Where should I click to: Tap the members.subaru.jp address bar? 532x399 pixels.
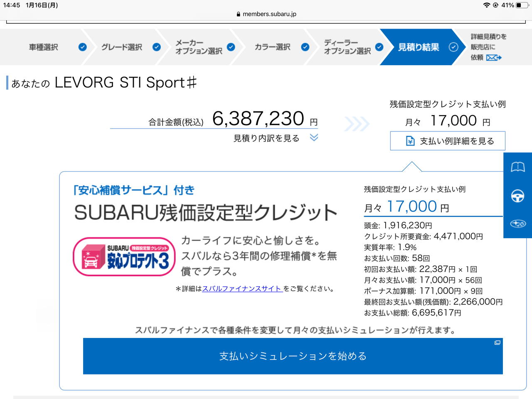click(x=266, y=14)
